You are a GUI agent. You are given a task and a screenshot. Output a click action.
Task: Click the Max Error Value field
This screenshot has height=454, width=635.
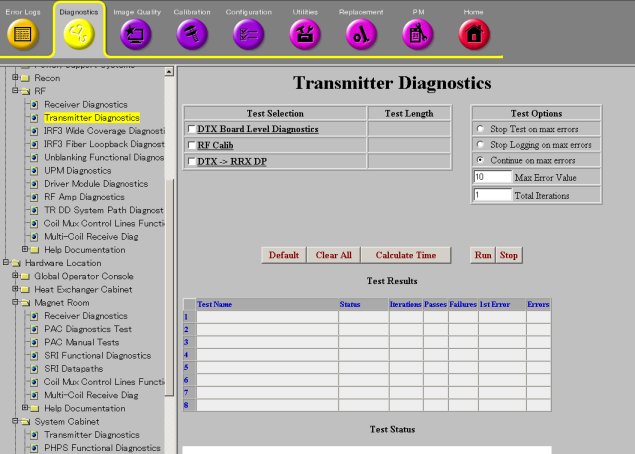tap(492, 177)
